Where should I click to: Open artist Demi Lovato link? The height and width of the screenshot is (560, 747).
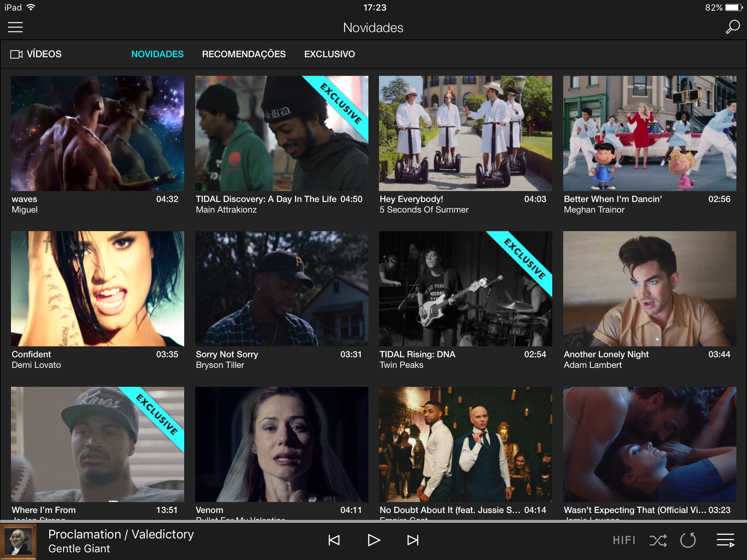click(x=36, y=365)
